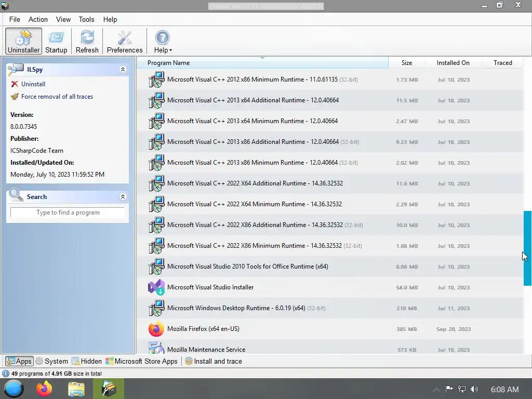The width and height of the screenshot is (532, 399).
Task: Open the Tools menu
Action: click(x=87, y=19)
